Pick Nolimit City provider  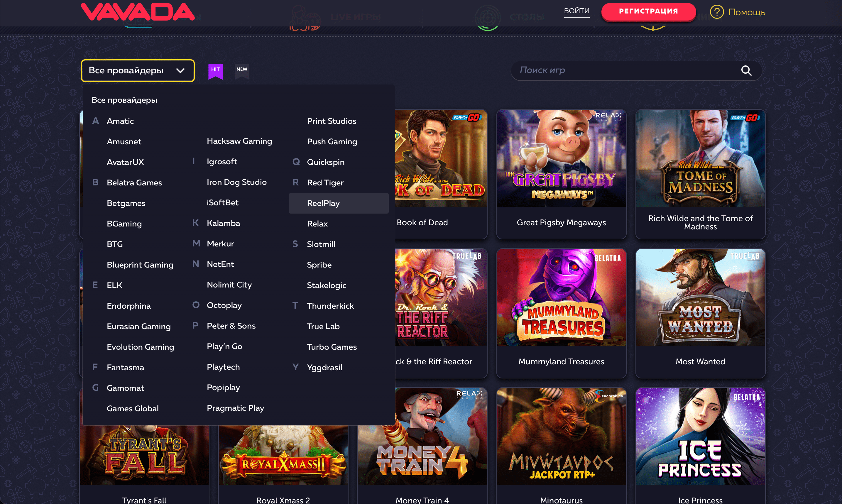click(x=229, y=285)
